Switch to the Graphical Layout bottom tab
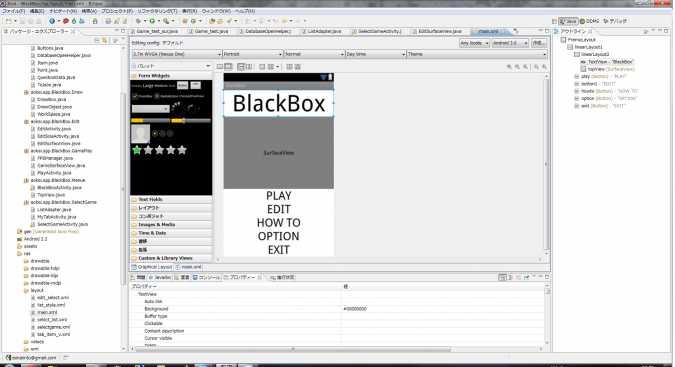 coord(151,267)
